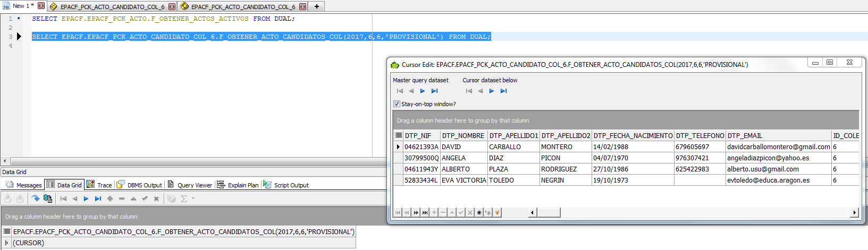
Task: Click the next page button in cursor grid navigator
Action: click(416, 213)
